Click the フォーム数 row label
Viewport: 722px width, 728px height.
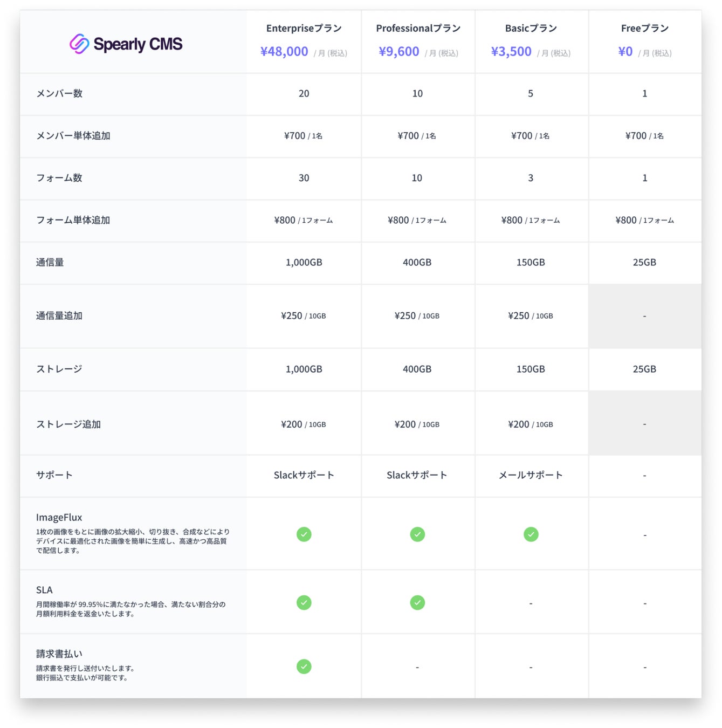59,178
